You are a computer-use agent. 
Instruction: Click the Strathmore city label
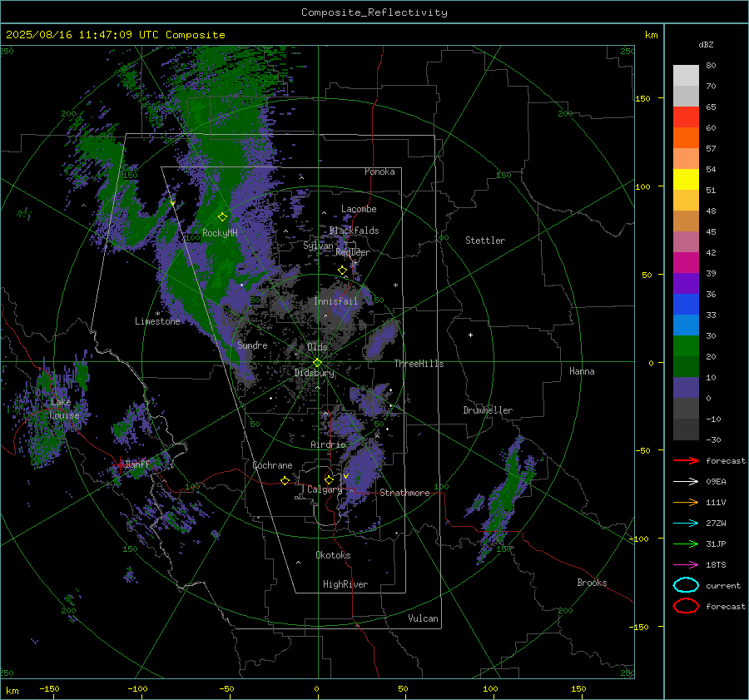404,493
